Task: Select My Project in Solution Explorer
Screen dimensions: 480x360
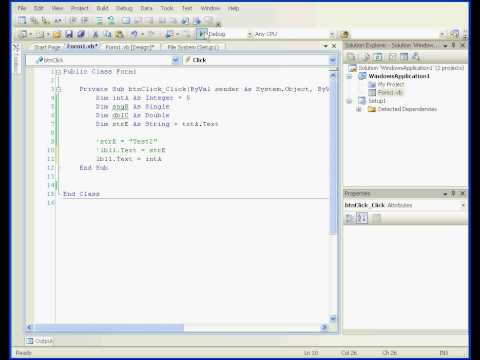Action: (x=391, y=84)
